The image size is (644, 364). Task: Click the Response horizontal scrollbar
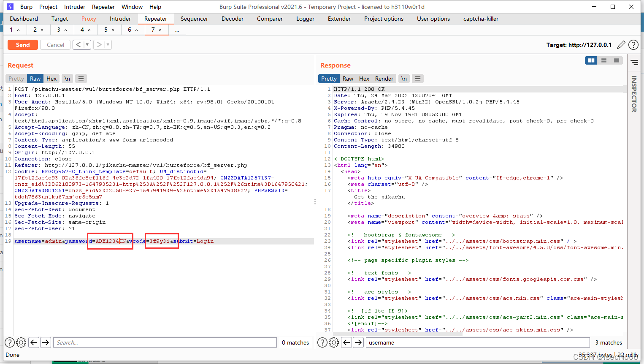click(x=398, y=334)
